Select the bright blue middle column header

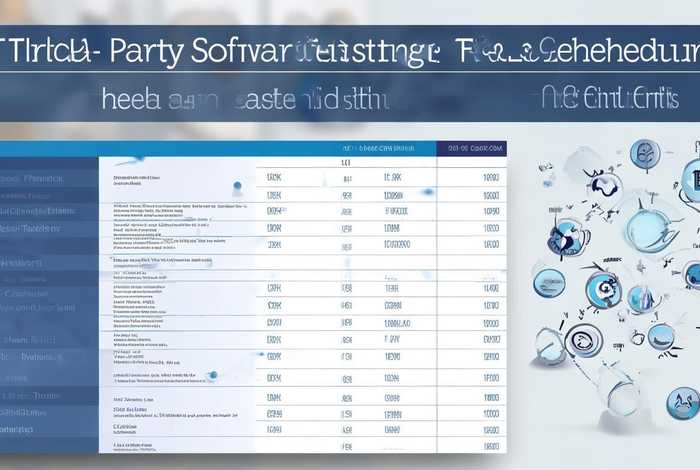tap(375, 148)
